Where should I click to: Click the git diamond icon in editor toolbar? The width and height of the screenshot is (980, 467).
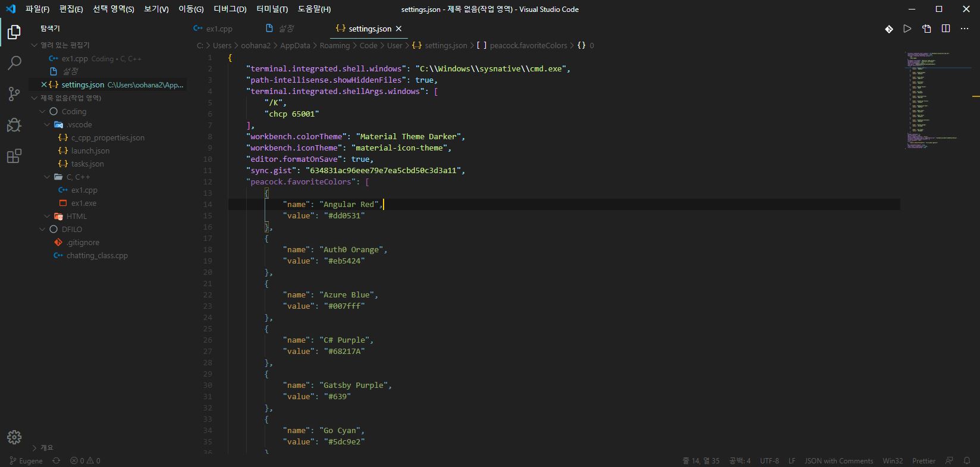pos(889,29)
